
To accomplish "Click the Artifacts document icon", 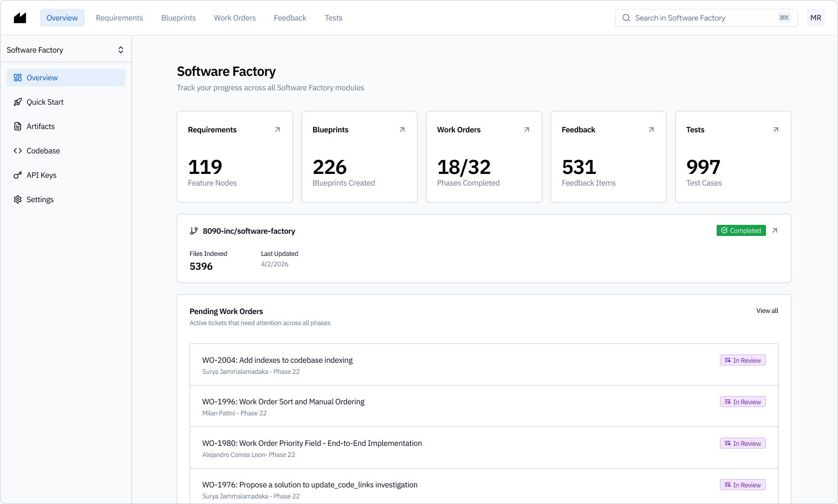I will click(17, 126).
